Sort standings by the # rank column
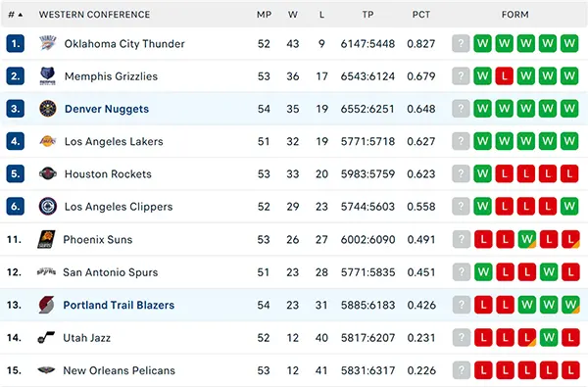 (16, 15)
